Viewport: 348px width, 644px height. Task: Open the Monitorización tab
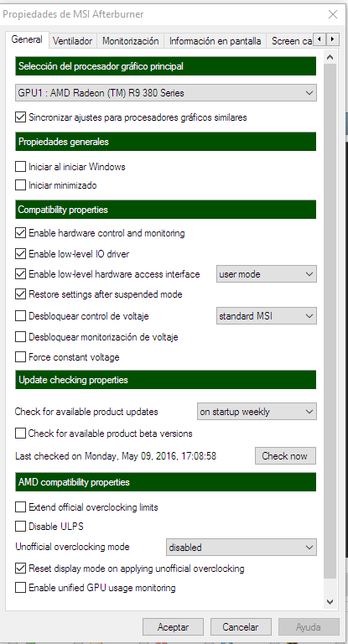point(130,41)
